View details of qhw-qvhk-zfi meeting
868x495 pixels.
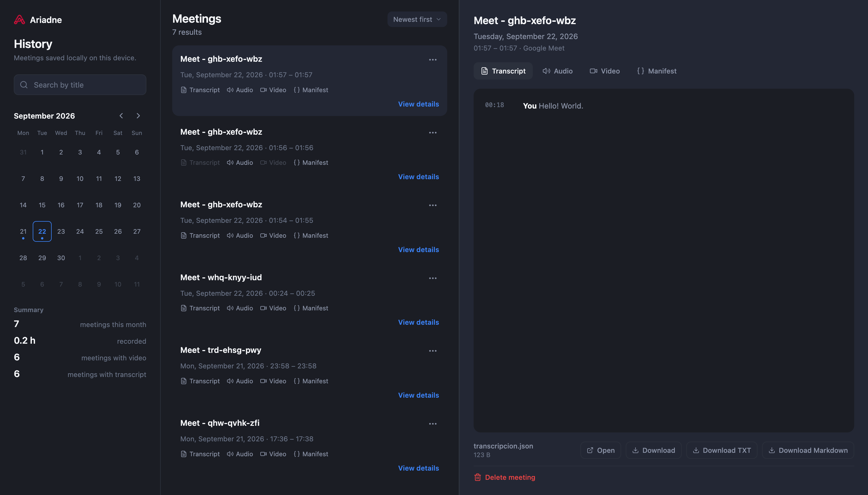[418, 468]
